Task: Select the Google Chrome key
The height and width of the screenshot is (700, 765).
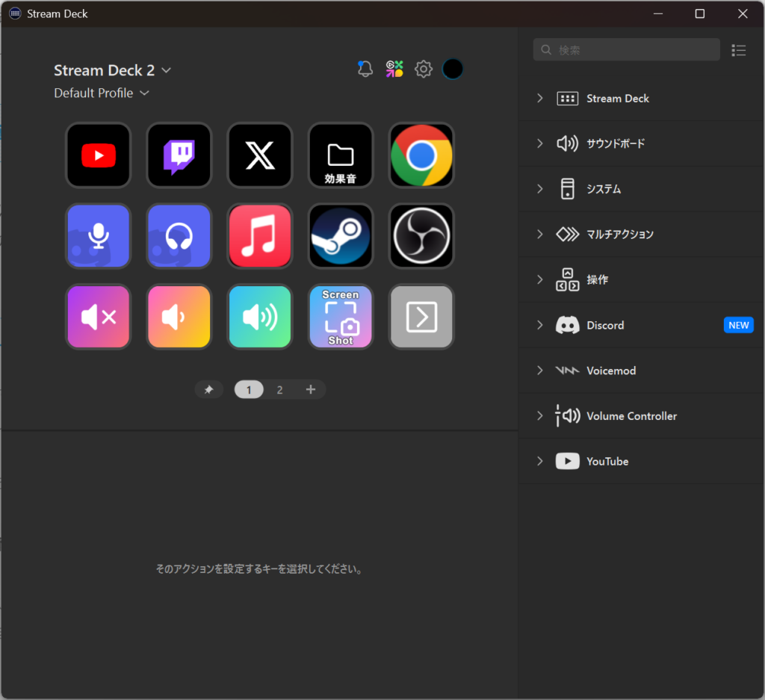Action: point(421,155)
